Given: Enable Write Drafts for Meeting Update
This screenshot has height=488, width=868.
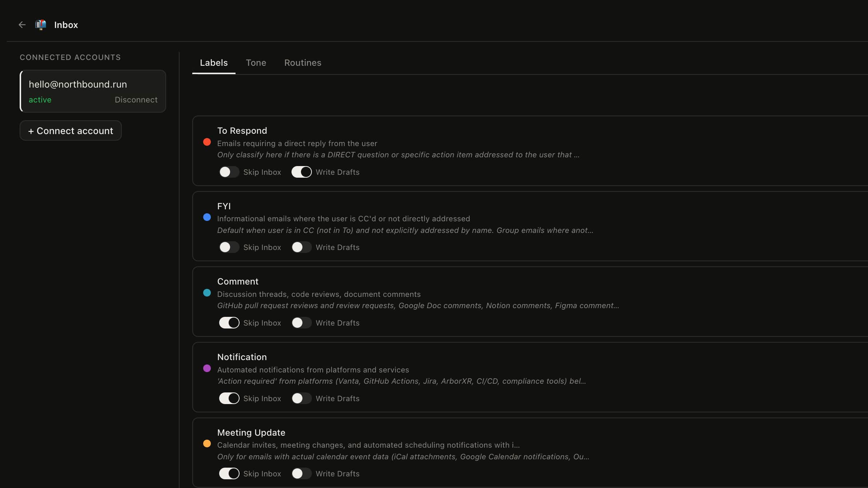Looking at the screenshot, I should coord(301,473).
